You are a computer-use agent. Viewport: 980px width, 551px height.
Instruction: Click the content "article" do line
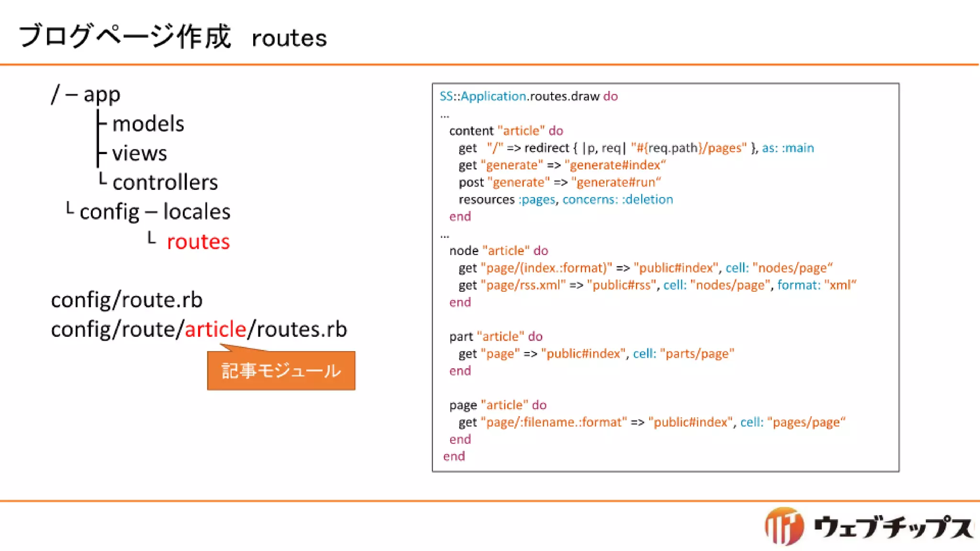[x=506, y=131]
